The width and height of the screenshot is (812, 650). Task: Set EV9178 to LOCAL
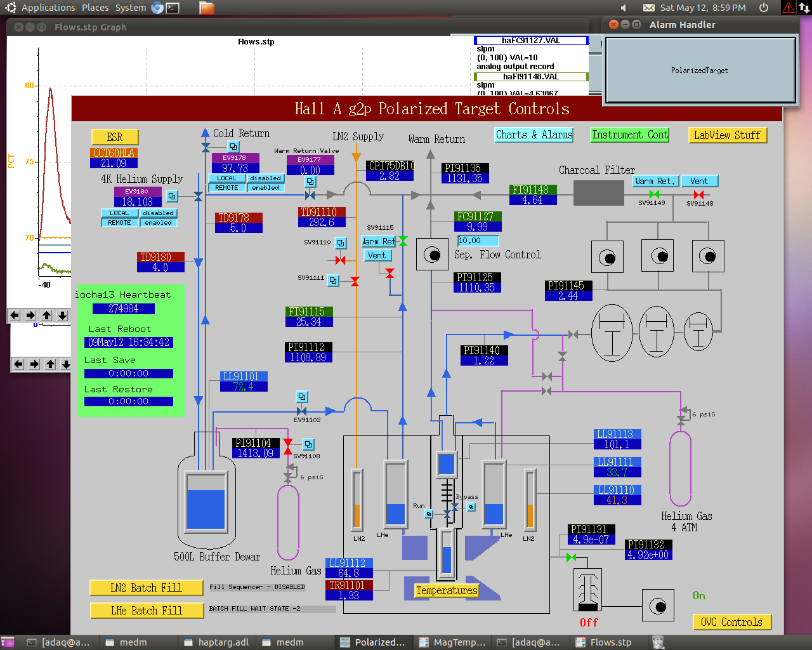tap(226, 178)
